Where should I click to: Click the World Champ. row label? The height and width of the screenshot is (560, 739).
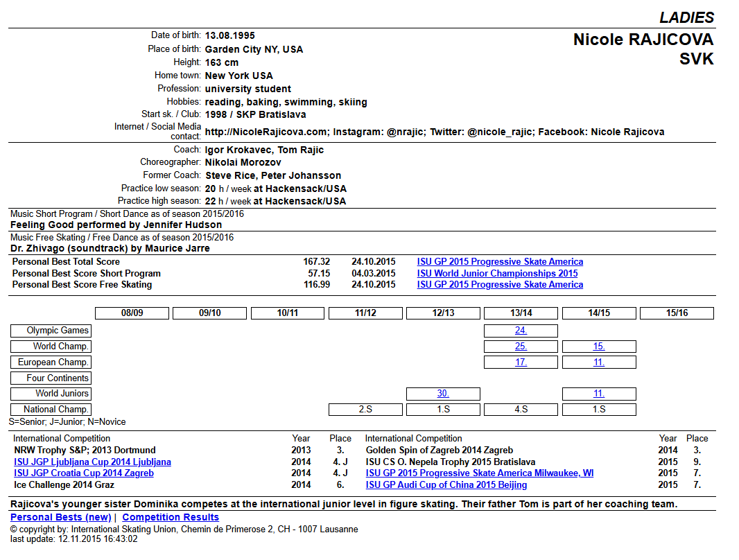click(x=51, y=346)
